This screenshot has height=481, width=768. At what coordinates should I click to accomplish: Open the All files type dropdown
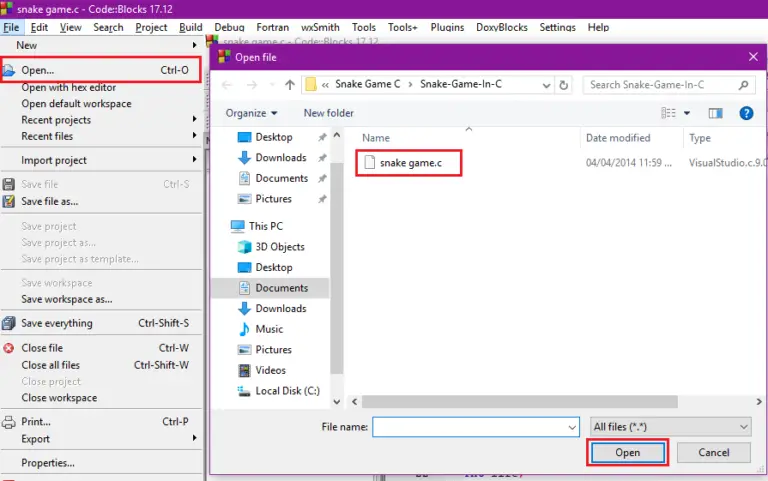[x=669, y=427]
